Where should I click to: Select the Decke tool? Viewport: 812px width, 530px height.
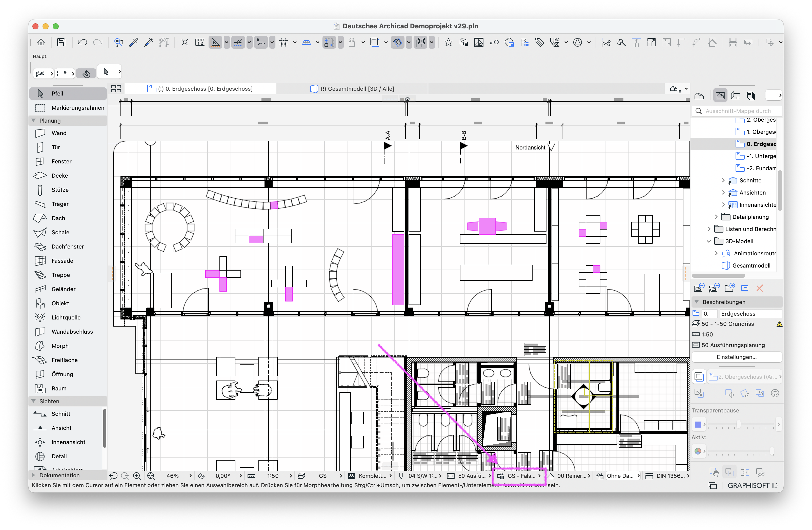tap(68, 176)
